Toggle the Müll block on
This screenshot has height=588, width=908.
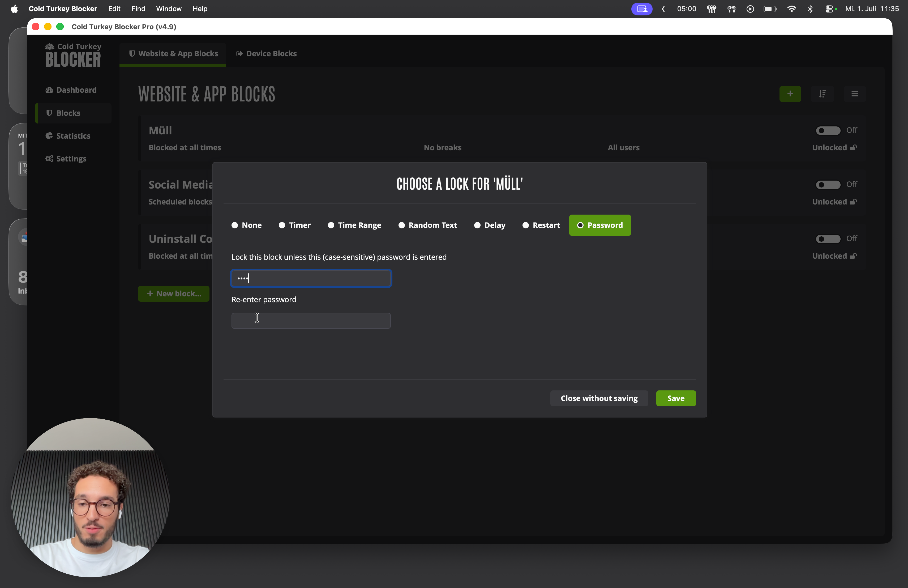828,130
